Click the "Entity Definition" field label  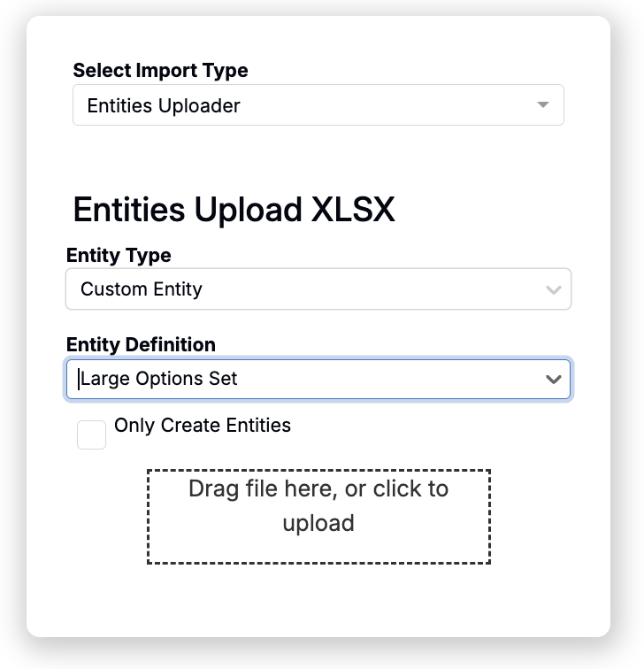coord(141,344)
